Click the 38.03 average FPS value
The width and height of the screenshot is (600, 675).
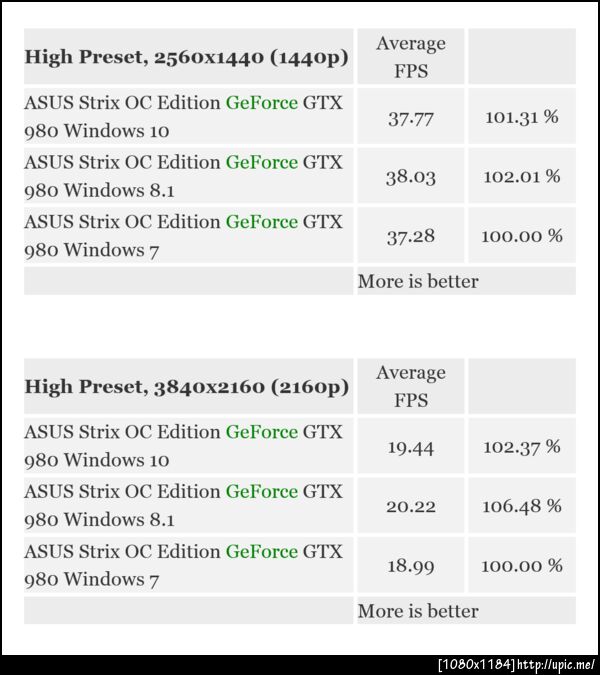410,177
